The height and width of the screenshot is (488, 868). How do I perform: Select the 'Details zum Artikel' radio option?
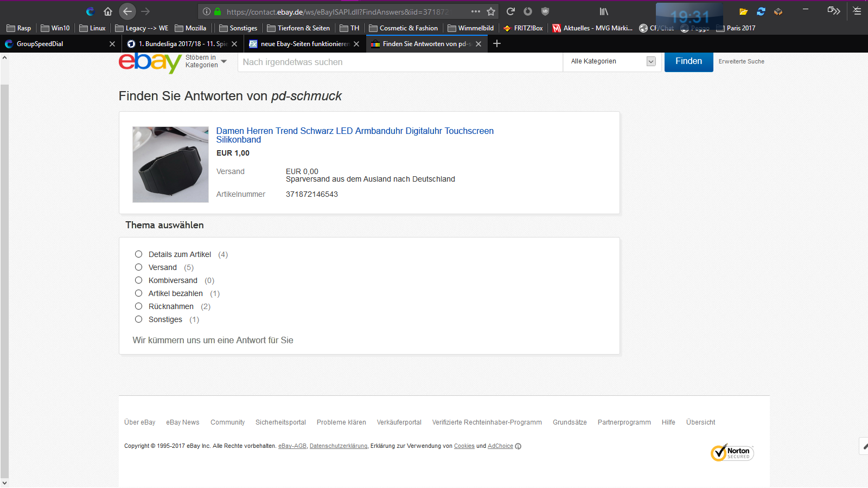[139, 254]
